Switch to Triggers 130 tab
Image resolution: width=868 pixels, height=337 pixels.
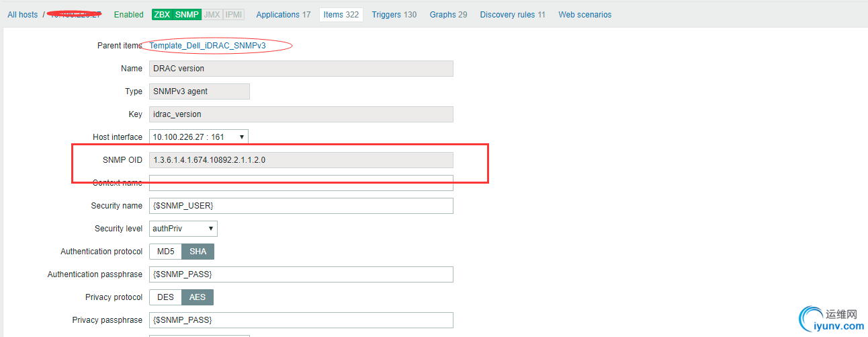coord(394,15)
